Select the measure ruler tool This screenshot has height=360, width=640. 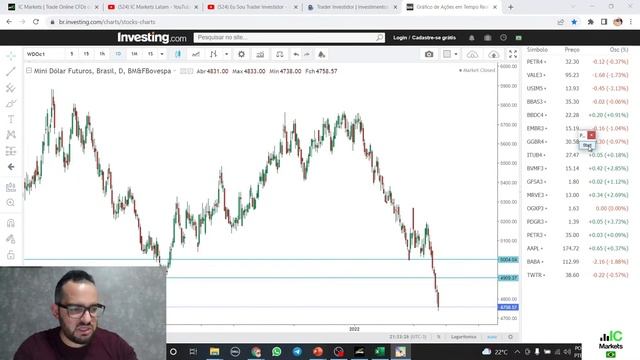pos(11,187)
